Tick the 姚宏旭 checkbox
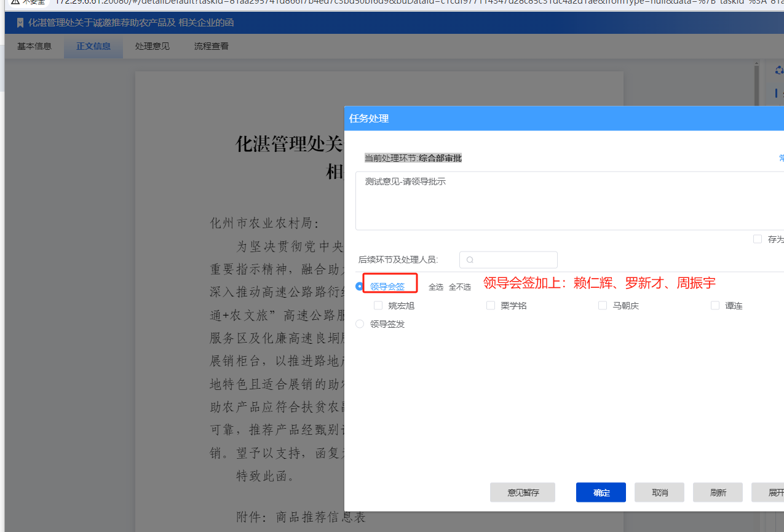The image size is (784, 532). point(378,305)
